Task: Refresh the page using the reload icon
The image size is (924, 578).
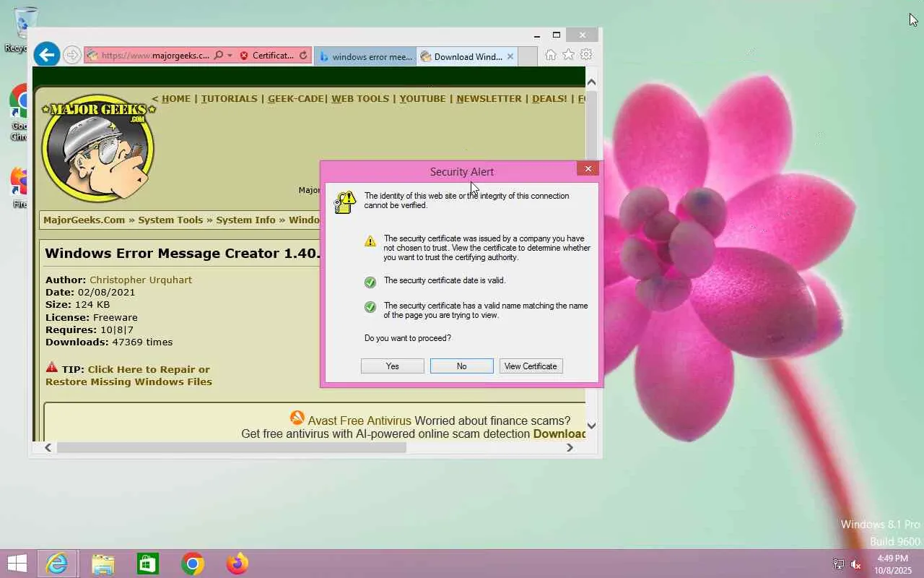Action: coord(303,56)
